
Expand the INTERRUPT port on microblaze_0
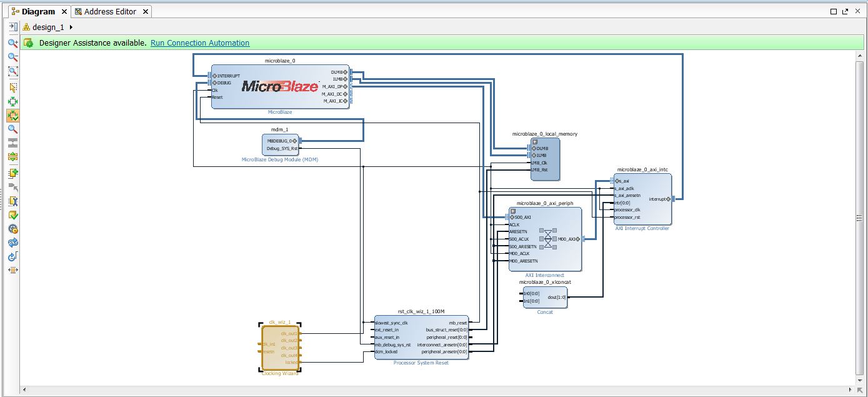click(214, 76)
